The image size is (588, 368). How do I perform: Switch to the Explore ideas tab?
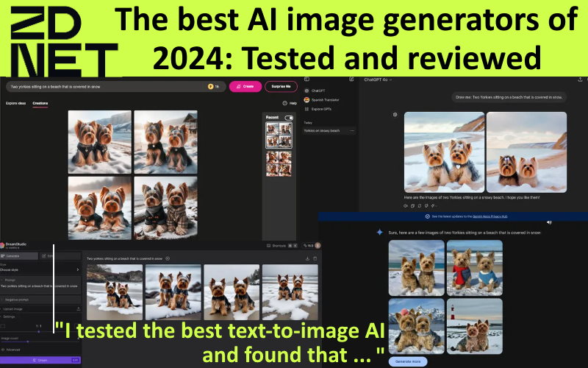tap(16, 103)
